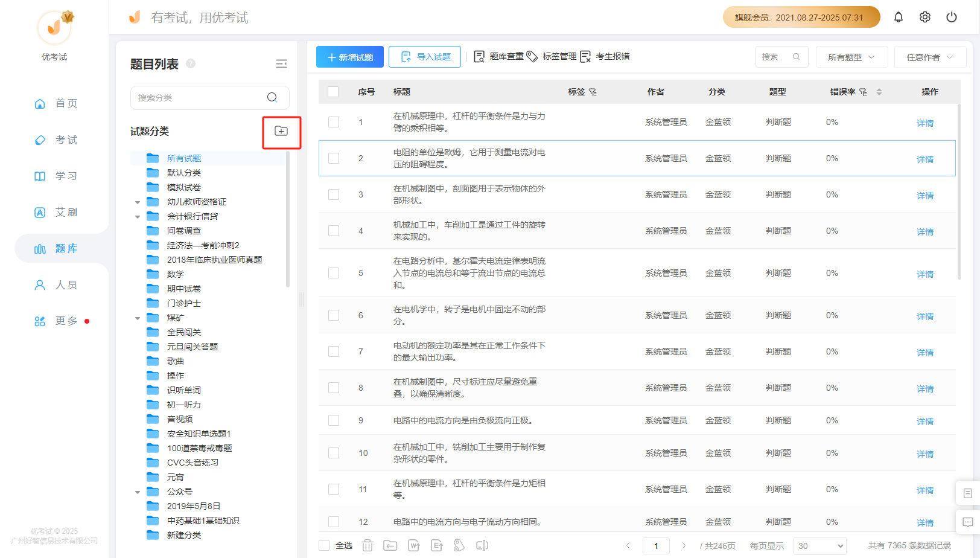Open 标签管理 tag management
Viewport: 980px width, 558px height.
point(552,56)
